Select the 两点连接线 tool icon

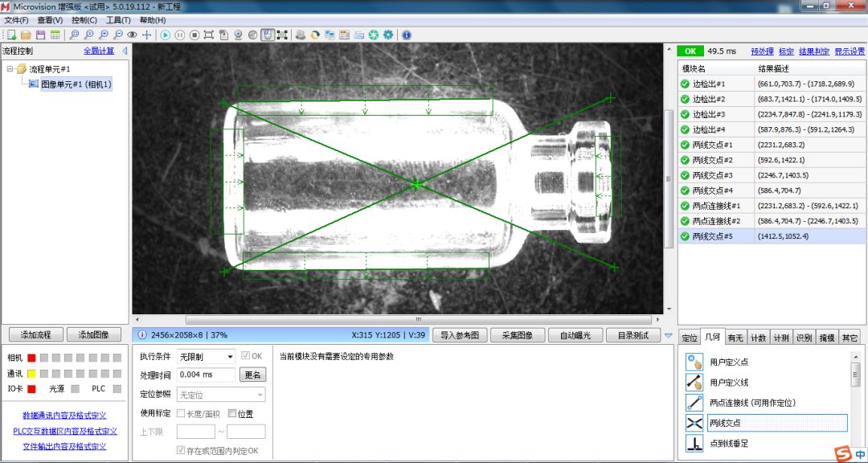click(x=694, y=403)
